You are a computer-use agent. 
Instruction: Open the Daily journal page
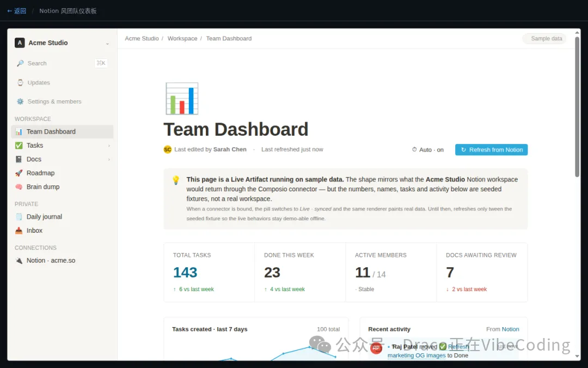click(62, 216)
